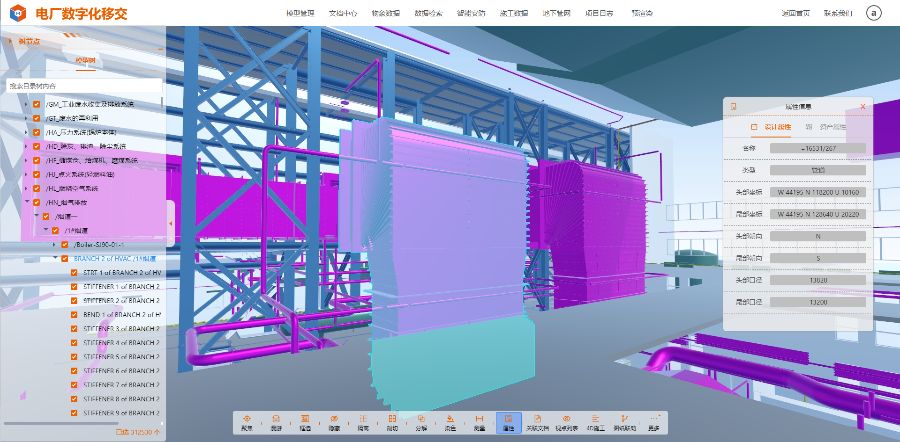Click the first icon in the bottom toolbar

click(x=246, y=422)
